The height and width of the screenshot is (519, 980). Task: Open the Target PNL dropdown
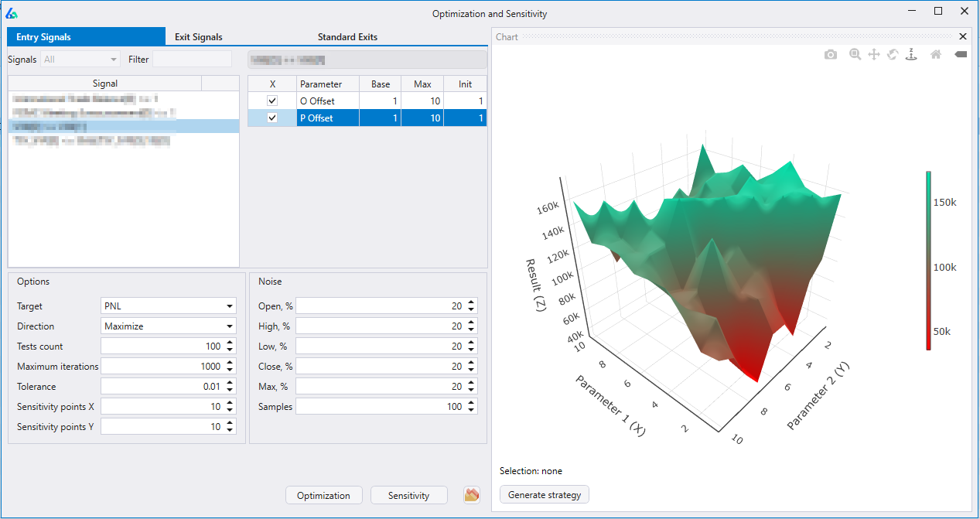point(169,306)
